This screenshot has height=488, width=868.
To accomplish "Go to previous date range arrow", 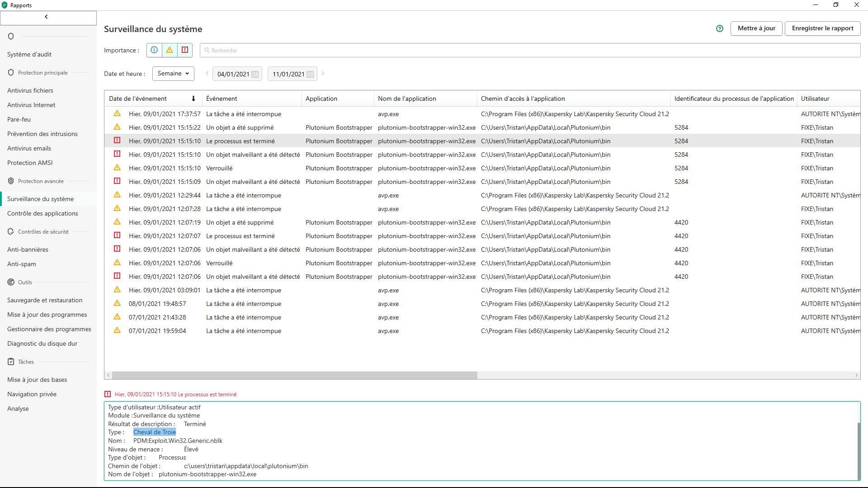I will (x=207, y=73).
